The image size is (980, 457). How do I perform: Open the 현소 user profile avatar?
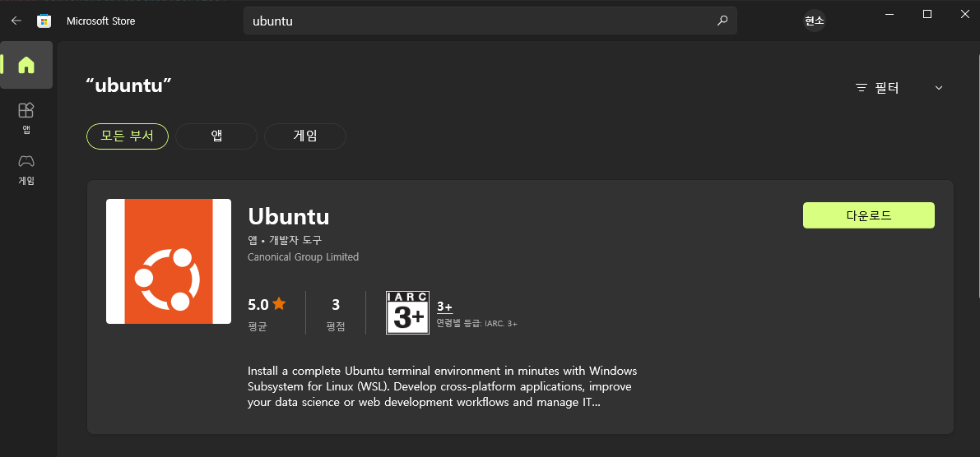click(814, 21)
